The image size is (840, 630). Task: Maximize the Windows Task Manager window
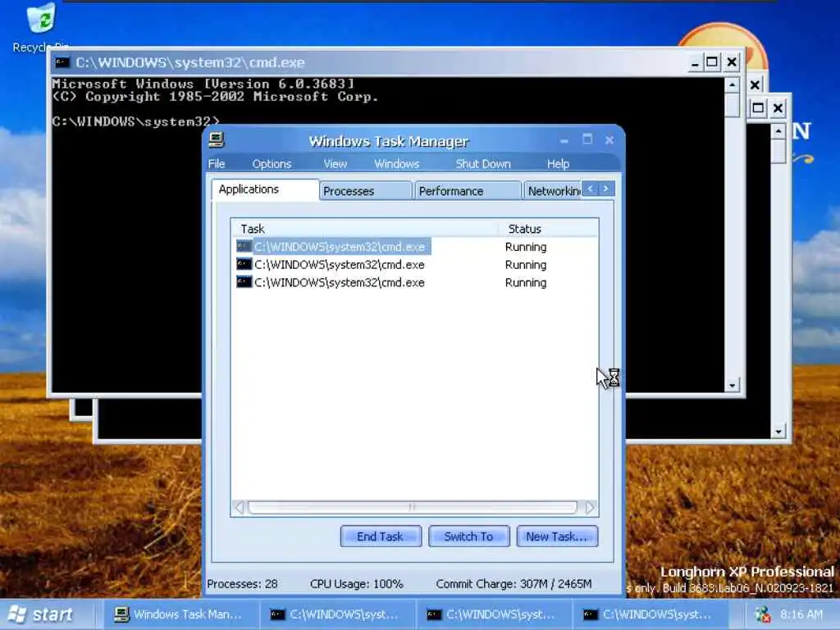(x=587, y=139)
